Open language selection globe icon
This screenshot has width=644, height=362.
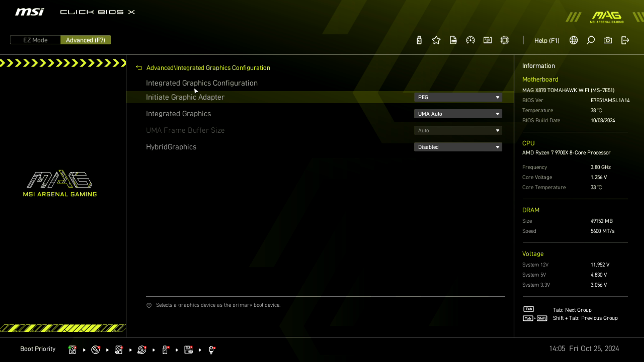[574, 40]
